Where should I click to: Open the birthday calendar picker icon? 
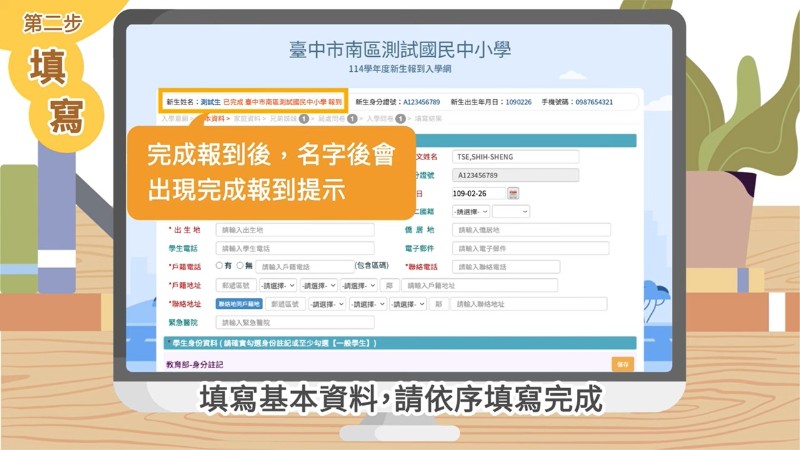[513, 193]
